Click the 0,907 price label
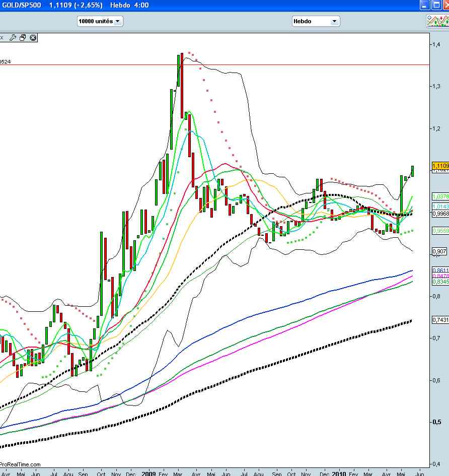 (x=439, y=251)
